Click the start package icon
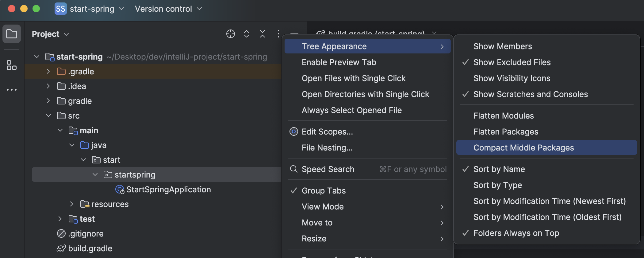The width and height of the screenshot is (644, 258). tap(96, 160)
